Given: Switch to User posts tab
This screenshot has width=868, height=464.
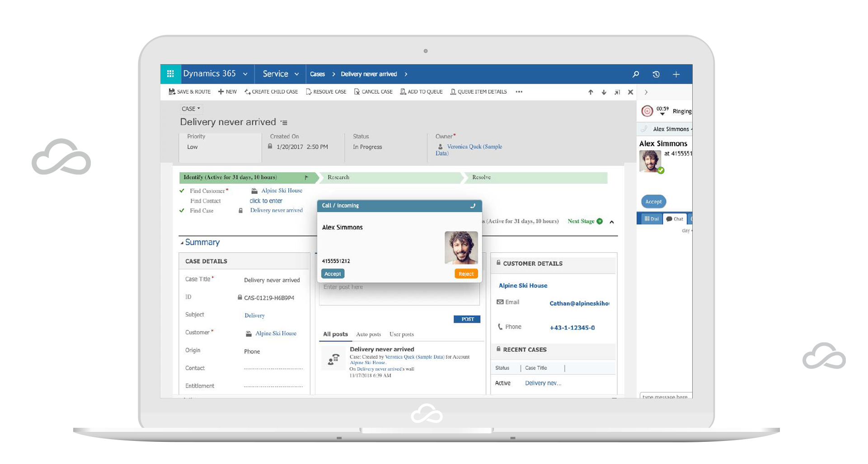Looking at the screenshot, I should [x=401, y=335].
